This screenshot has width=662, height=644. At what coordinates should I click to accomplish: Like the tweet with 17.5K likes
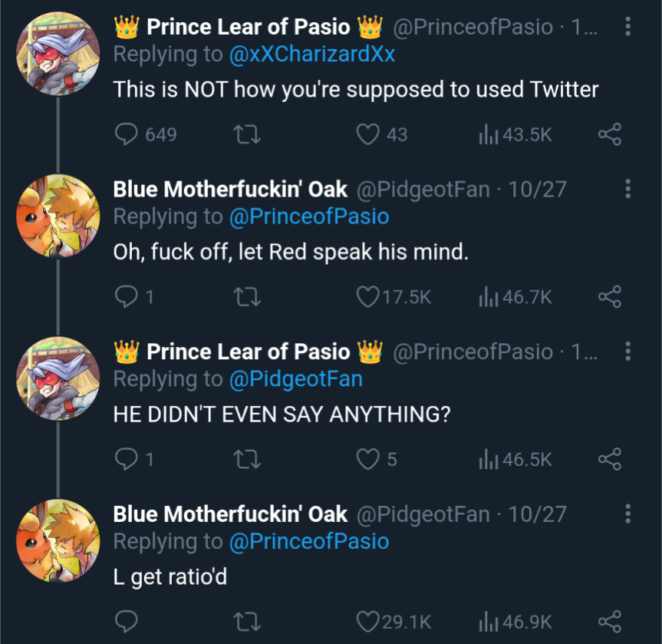click(369, 297)
